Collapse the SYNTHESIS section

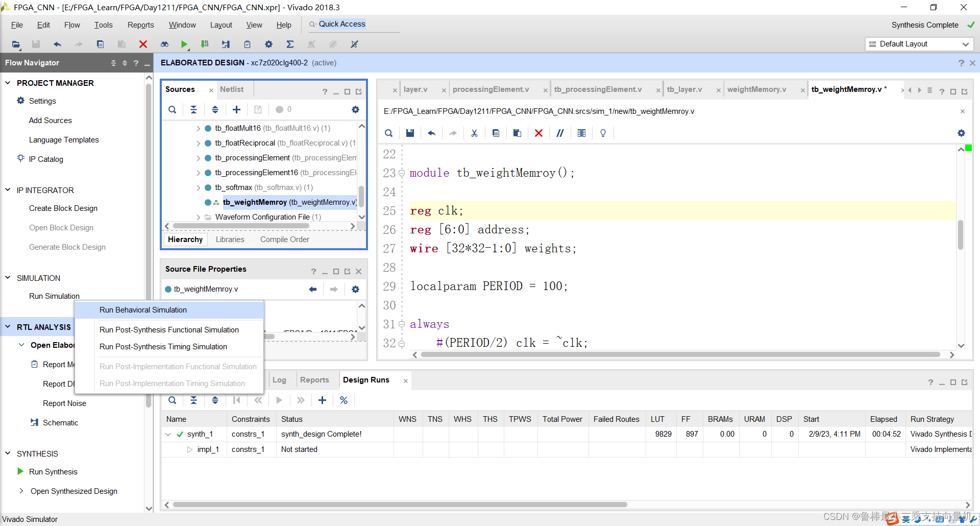click(8, 453)
